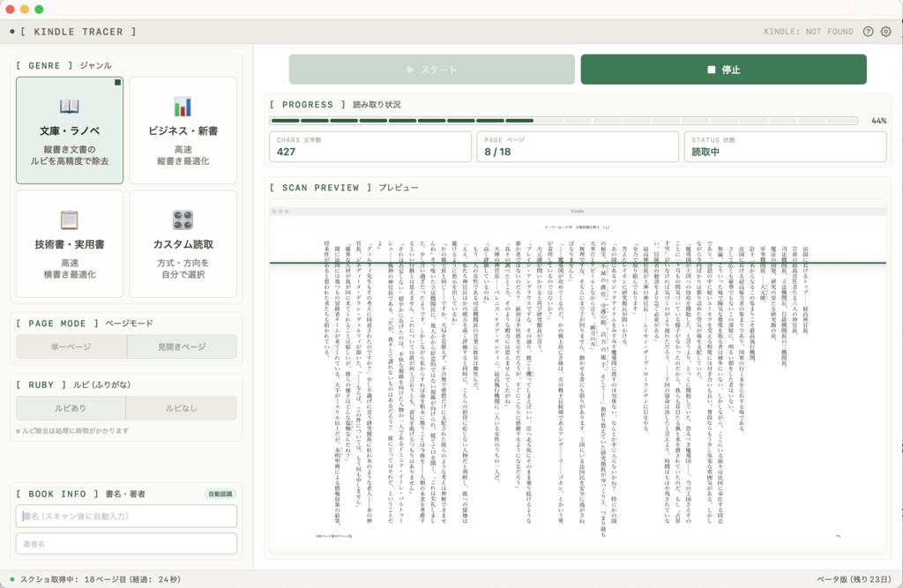The image size is (903, 588).
Task: Select the 文庫・ラノベ genre card
Action: click(70, 130)
